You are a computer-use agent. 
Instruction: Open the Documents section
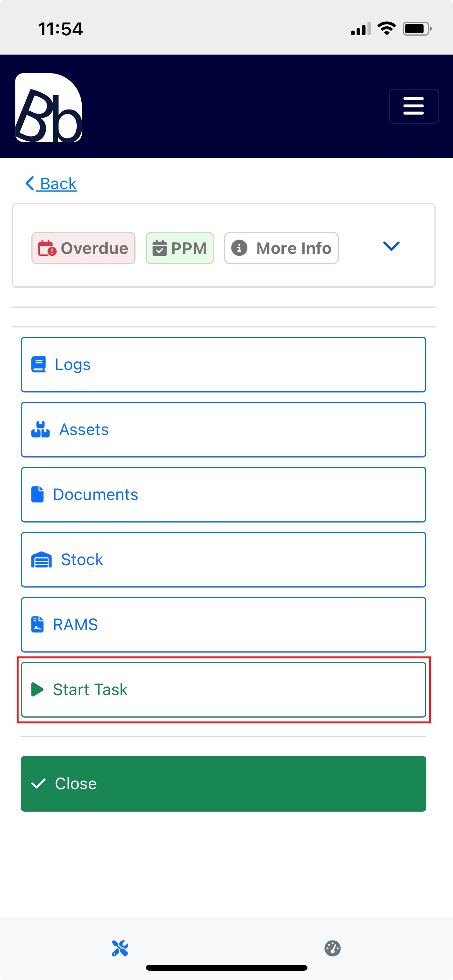click(x=223, y=495)
